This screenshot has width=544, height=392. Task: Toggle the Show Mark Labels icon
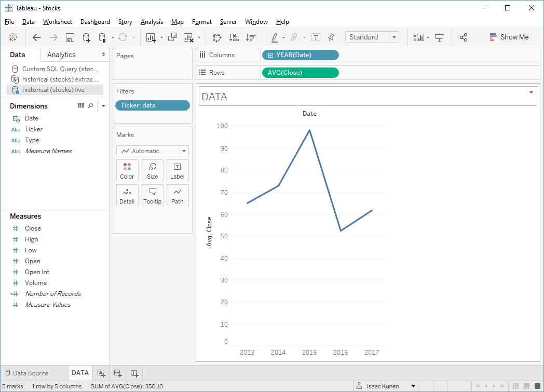click(x=316, y=37)
